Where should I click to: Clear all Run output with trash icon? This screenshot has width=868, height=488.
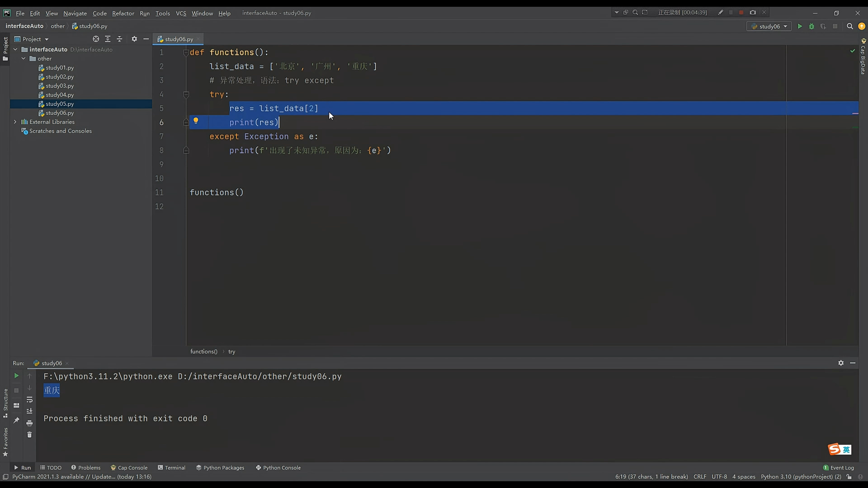pyautogui.click(x=29, y=434)
